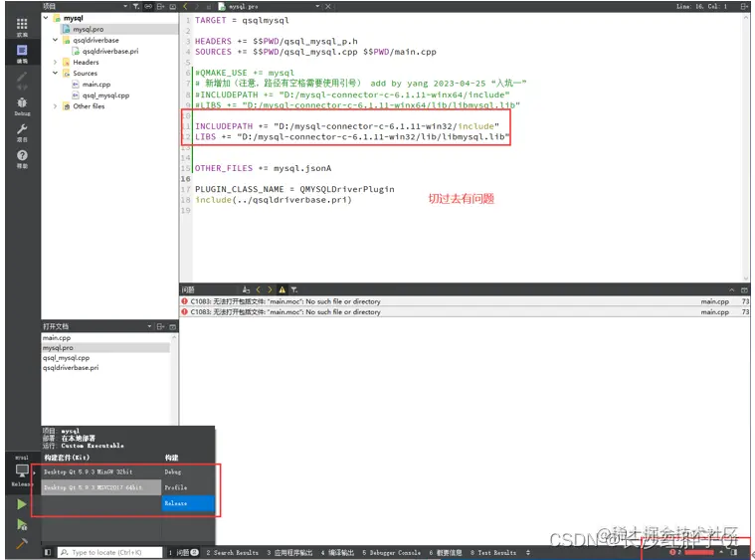Start debugging with the play-bug button

pyautogui.click(x=22, y=524)
